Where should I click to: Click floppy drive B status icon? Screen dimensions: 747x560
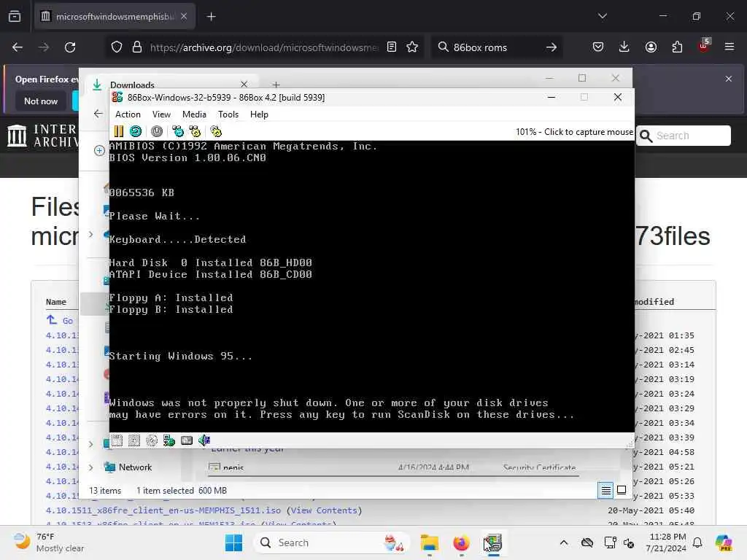pos(134,440)
